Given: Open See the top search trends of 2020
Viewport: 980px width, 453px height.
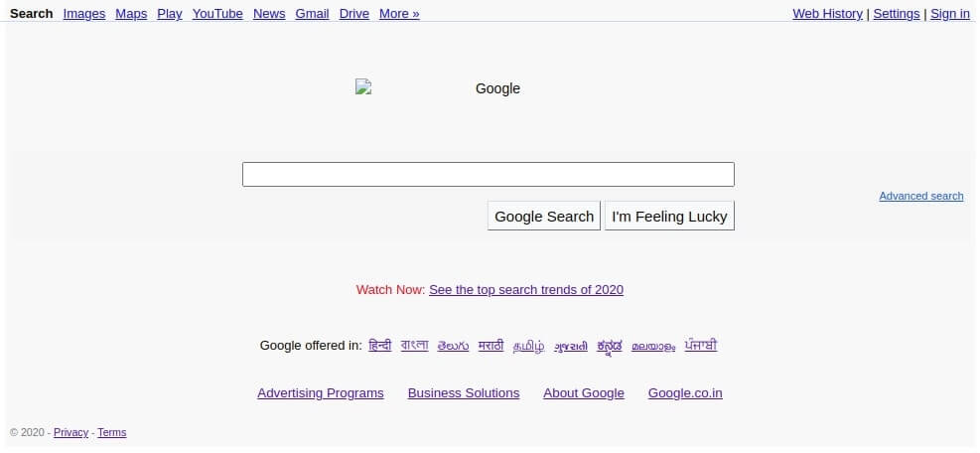Looking at the screenshot, I should pos(526,290).
